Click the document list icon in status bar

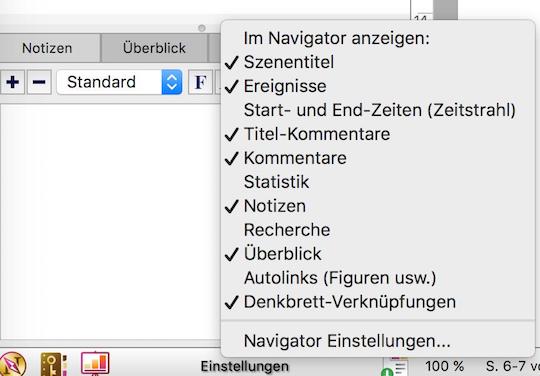pos(395,367)
